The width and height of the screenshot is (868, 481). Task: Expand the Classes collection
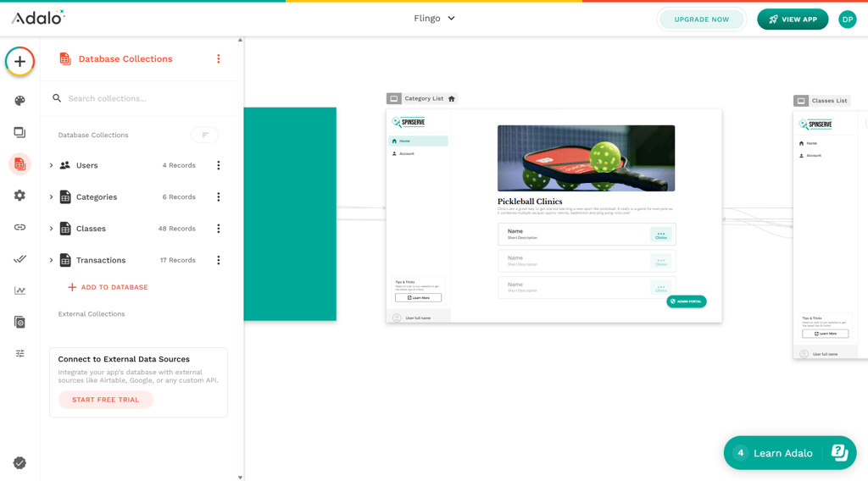pos(52,229)
